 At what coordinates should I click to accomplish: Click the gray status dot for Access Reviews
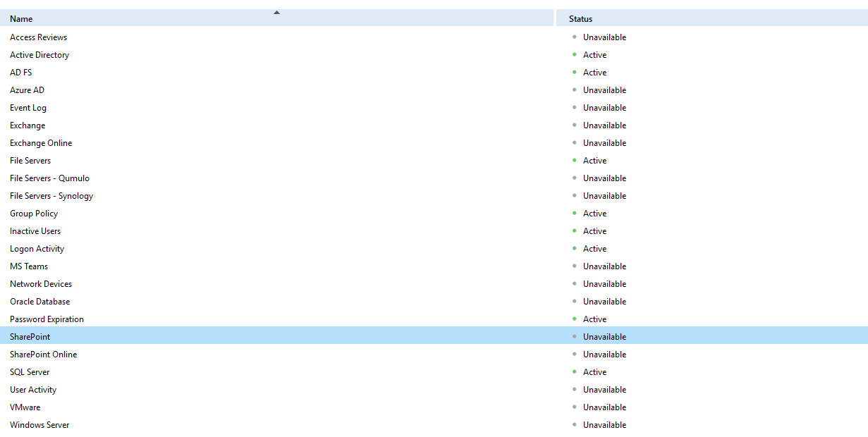(x=575, y=37)
